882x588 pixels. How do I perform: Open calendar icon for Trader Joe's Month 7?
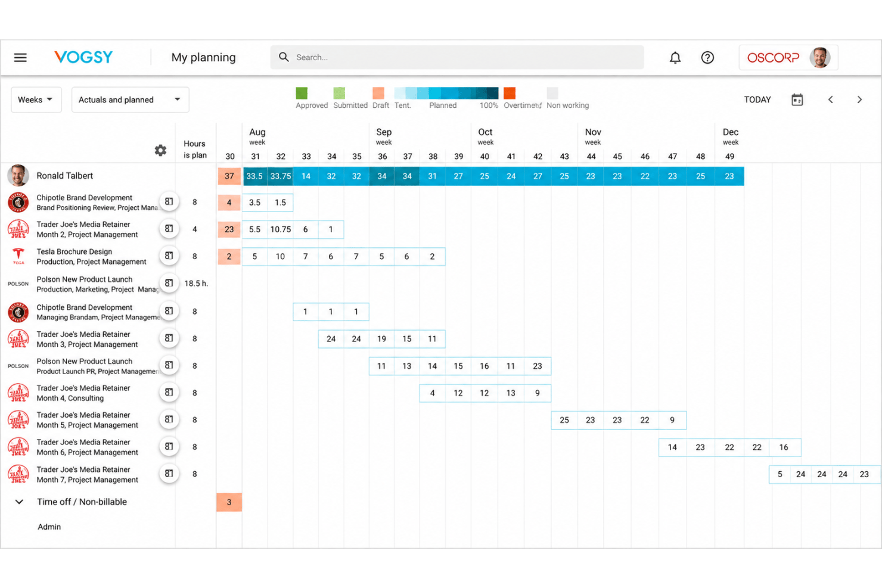point(169,474)
